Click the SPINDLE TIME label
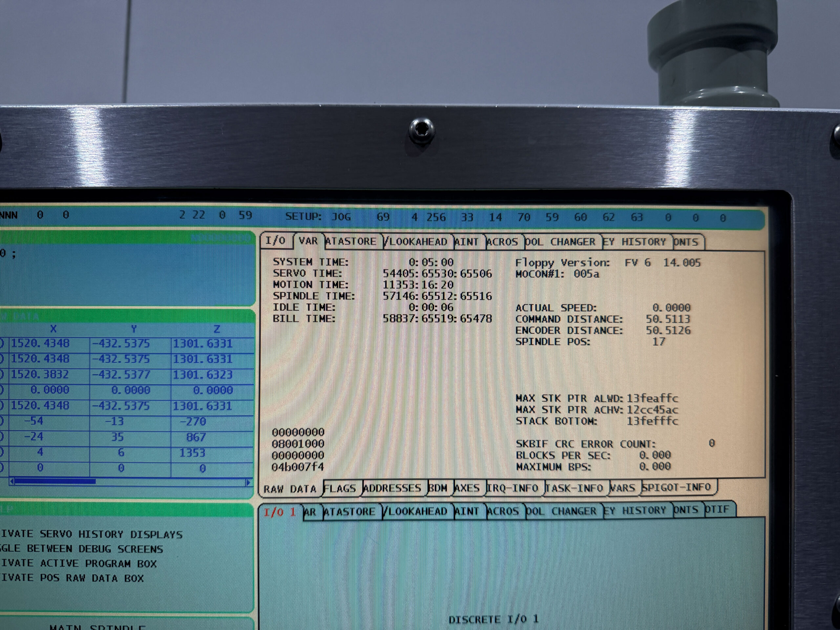The height and width of the screenshot is (630, 840). point(314,296)
